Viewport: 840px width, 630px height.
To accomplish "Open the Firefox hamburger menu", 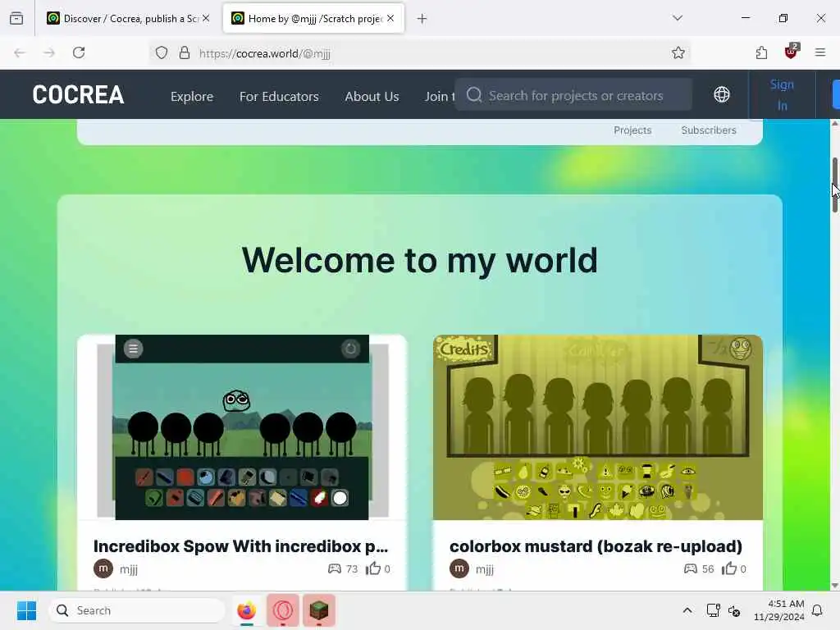I will tap(820, 52).
